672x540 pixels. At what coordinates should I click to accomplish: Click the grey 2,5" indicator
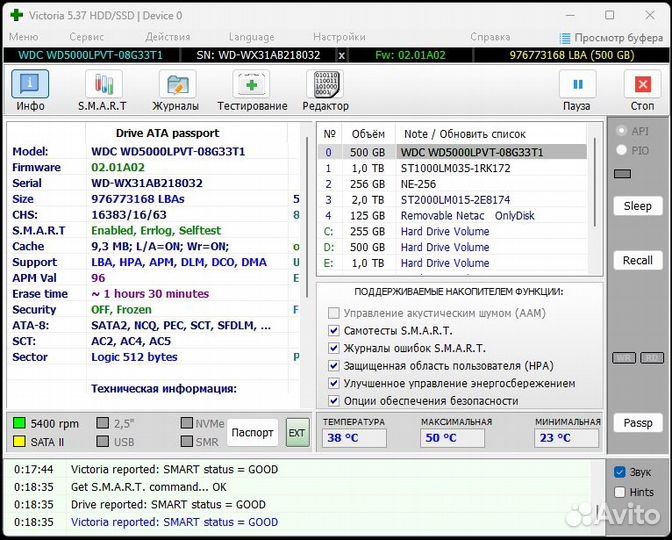pos(102,423)
